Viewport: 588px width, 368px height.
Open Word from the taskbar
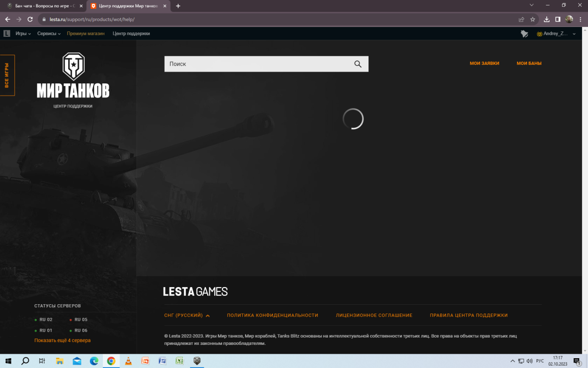pyautogui.click(x=163, y=361)
